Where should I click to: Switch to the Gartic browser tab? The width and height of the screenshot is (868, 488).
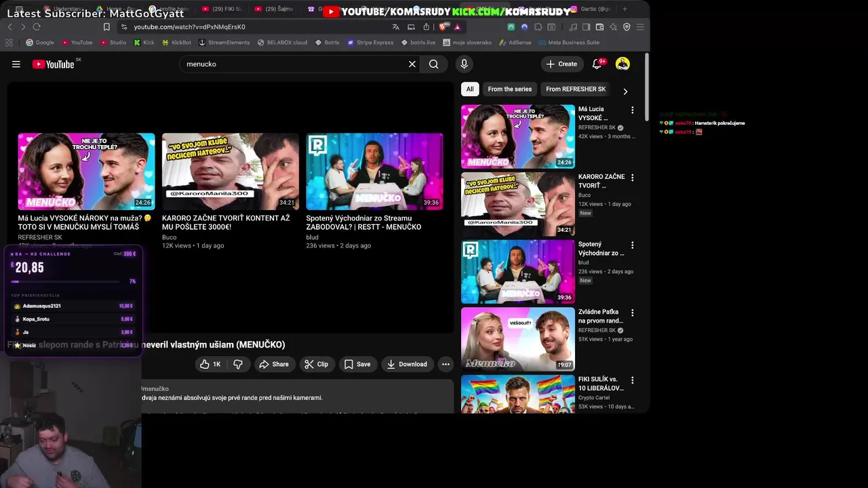click(590, 9)
